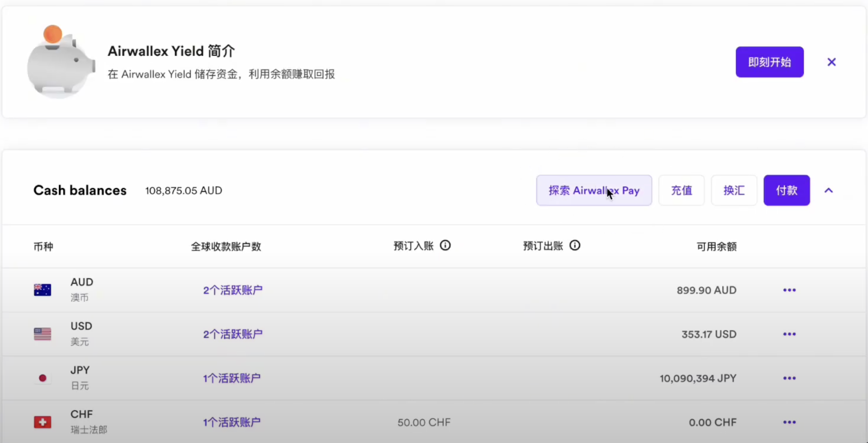Open CHF 1个活跃账户 link
The width and height of the screenshot is (868, 443).
232,422
